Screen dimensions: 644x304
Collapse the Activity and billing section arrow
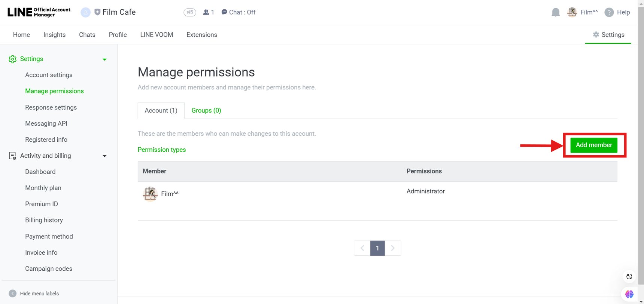click(104, 156)
